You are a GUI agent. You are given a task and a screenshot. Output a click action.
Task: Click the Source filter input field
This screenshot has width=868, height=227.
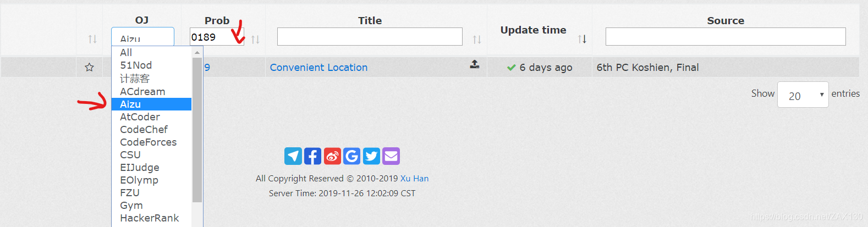tap(726, 36)
